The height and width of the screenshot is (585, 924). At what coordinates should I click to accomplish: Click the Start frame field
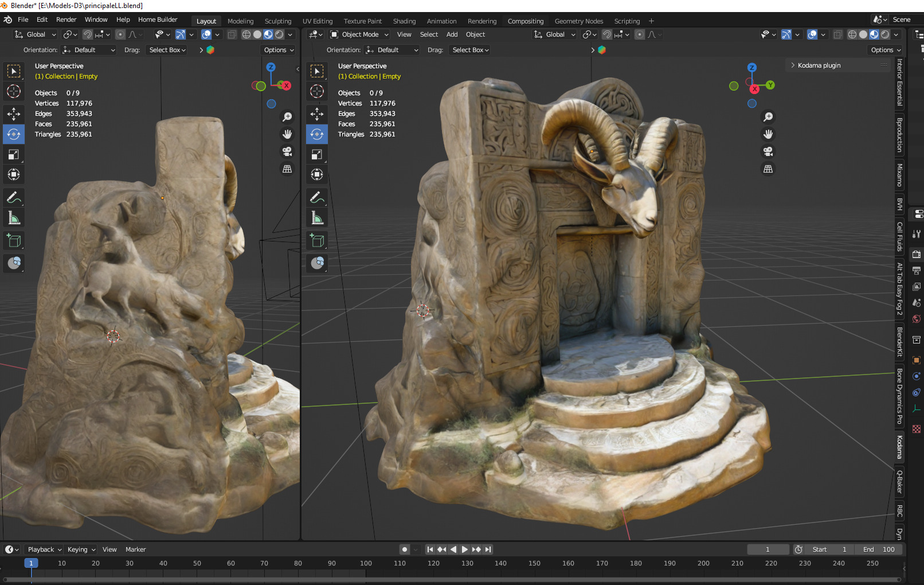[x=829, y=549]
